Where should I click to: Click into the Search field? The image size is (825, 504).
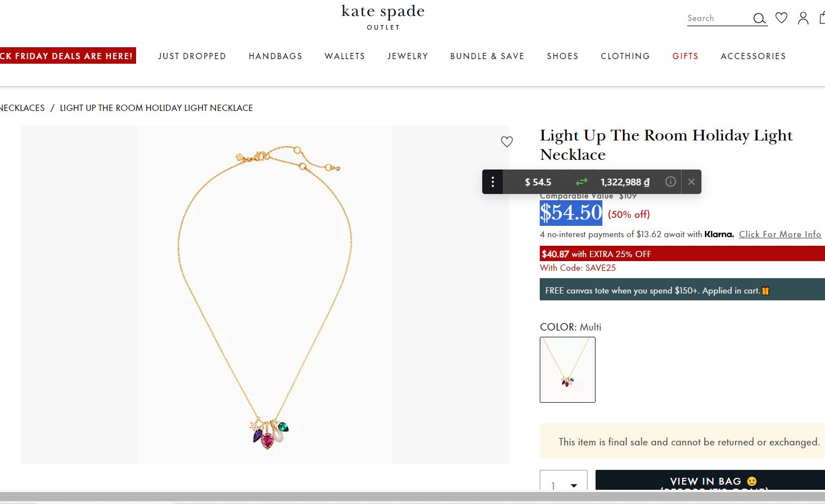click(x=719, y=18)
